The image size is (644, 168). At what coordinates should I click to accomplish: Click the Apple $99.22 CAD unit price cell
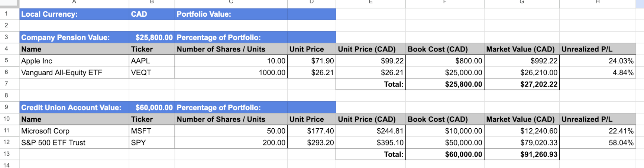click(370, 61)
